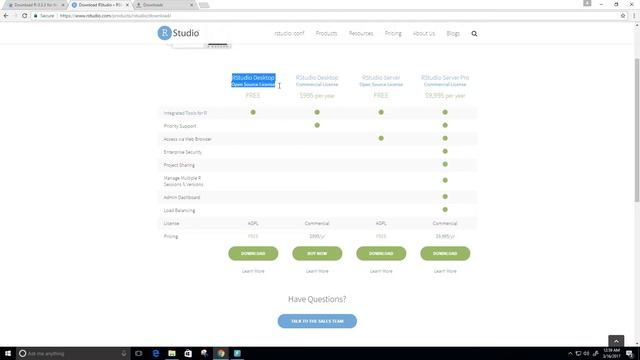Viewport: 640px width, 360px height.
Task: Download RStudio Server Open Source edition
Action: (381, 253)
